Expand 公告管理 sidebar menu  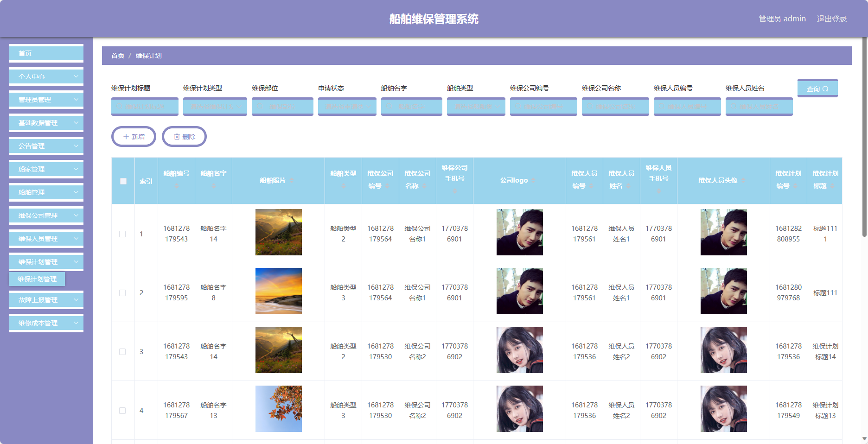click(x=46, y=146)
